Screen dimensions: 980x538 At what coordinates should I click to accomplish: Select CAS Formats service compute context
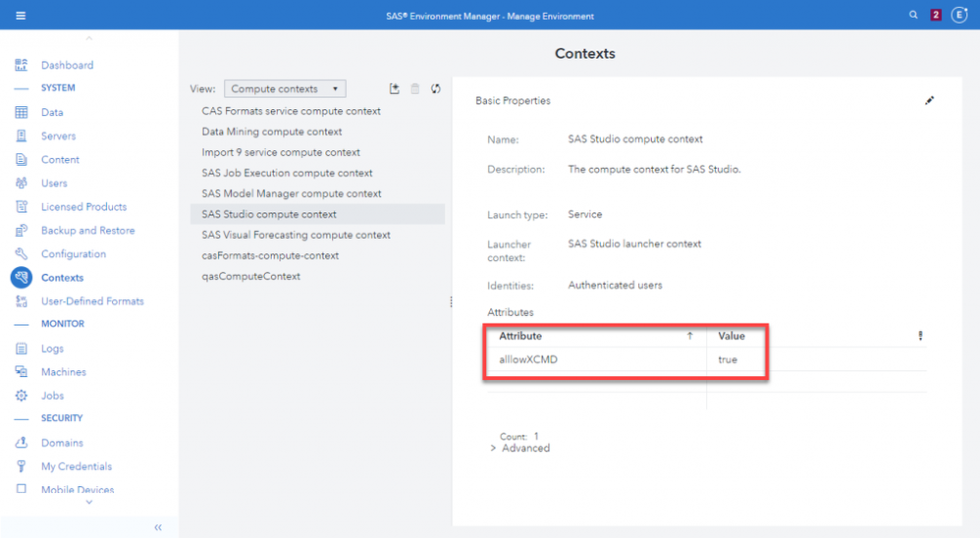point(317,111)
